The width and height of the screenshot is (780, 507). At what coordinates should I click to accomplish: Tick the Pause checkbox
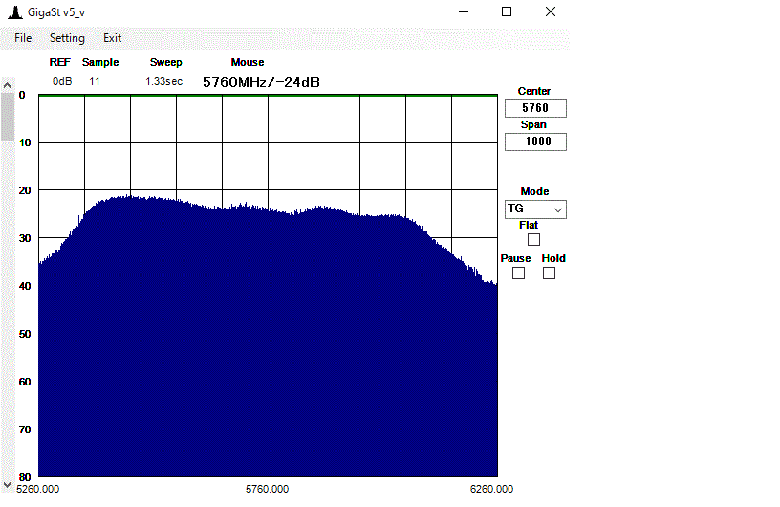coord(518,274)
